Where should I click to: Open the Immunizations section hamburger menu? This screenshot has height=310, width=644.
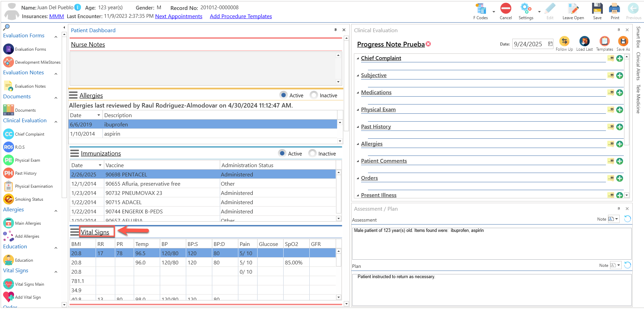[x=74, y=153]
